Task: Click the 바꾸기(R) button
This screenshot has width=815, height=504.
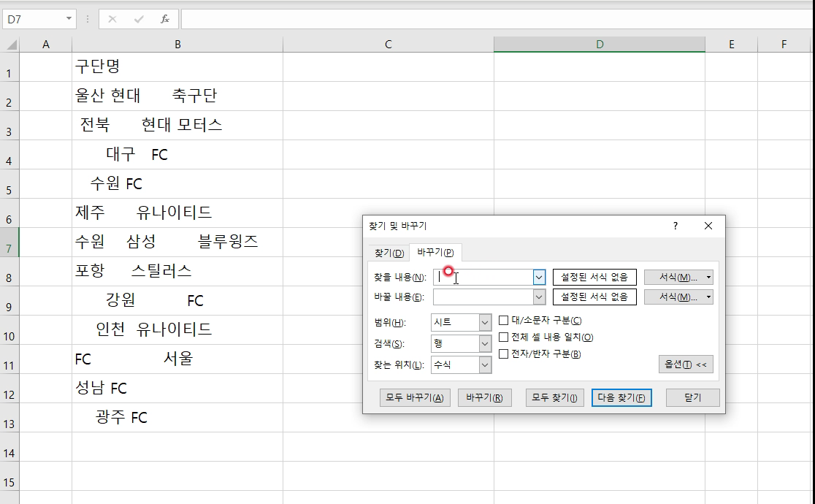Action: (x=484, y=398)
